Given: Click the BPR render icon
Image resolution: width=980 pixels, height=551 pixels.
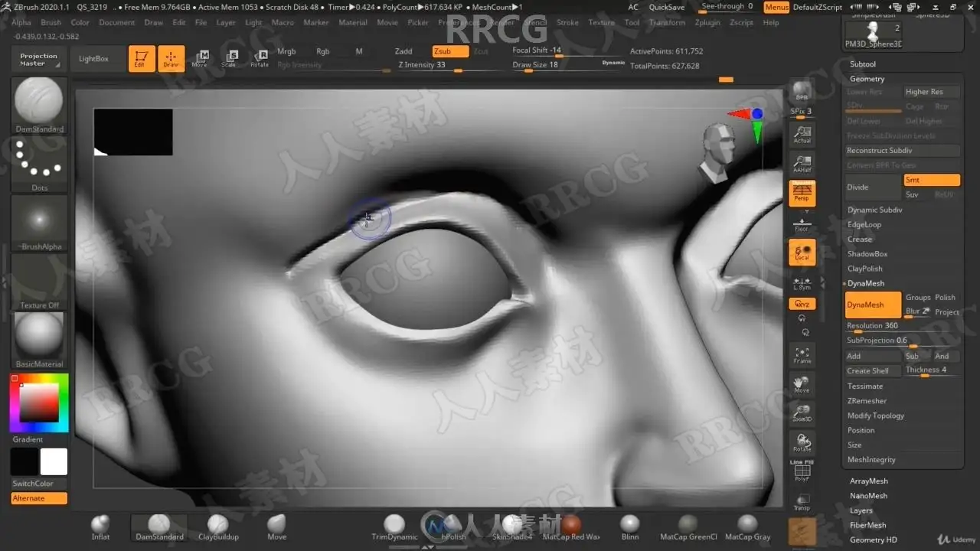Looking at the screenshot, I should [802, 91].
